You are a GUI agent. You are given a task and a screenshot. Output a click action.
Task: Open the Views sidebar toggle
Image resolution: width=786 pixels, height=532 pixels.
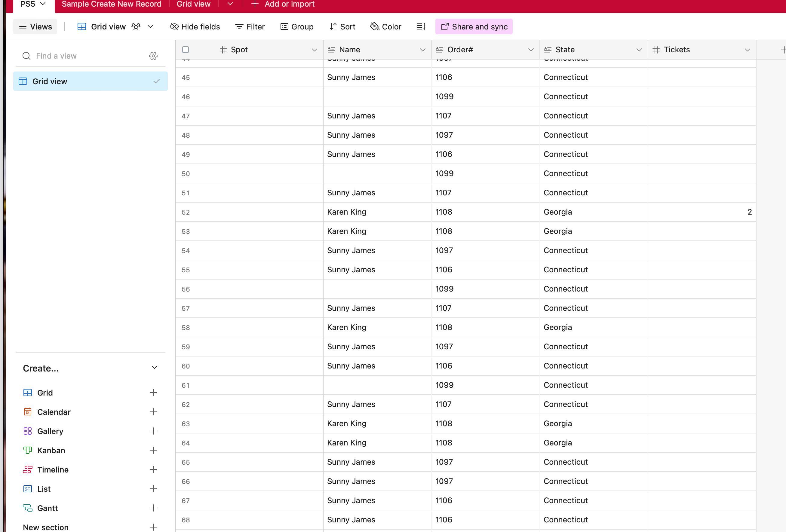(35, 27)
